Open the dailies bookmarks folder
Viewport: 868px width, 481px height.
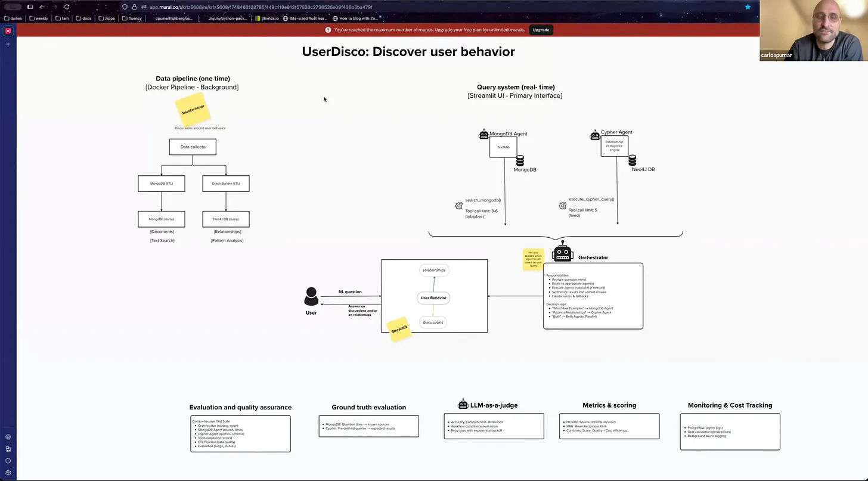pyautogui.click(x=13, y=18)
